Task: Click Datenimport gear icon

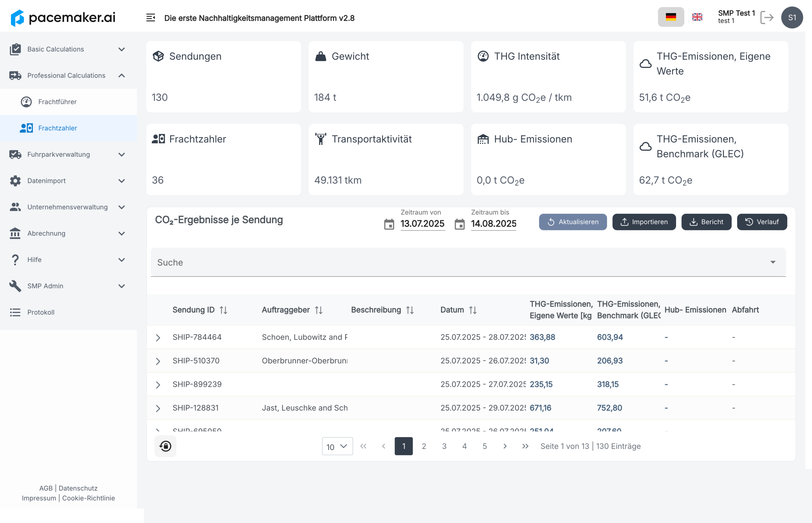Action: click(x=15, y=181)
